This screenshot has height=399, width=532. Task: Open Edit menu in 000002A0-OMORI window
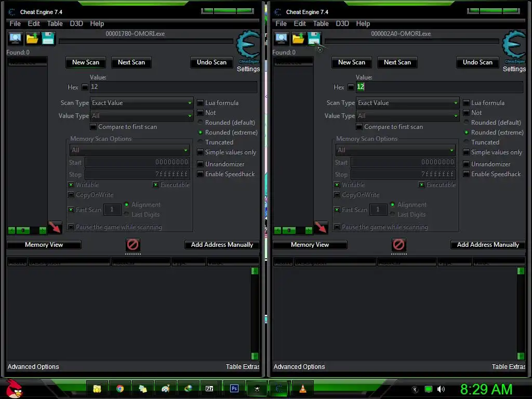[x=300, y=23]
